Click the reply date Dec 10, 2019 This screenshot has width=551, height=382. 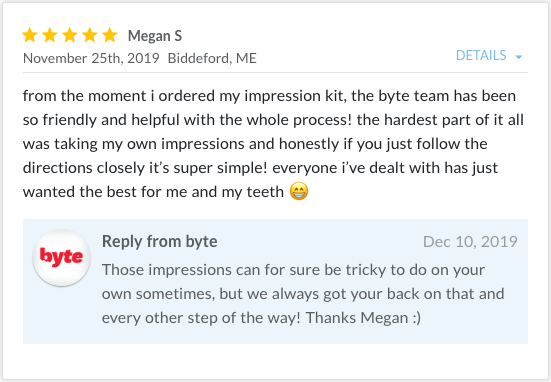(470, 242)
